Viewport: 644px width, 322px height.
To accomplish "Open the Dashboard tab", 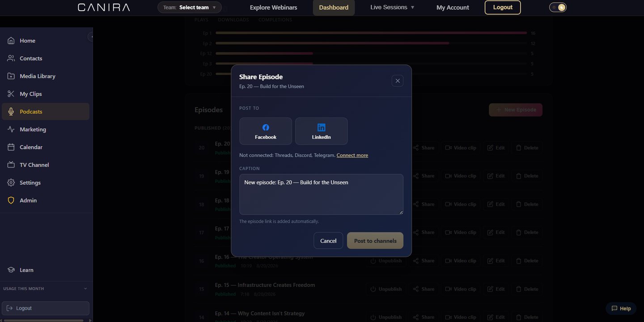I will 334,8.
